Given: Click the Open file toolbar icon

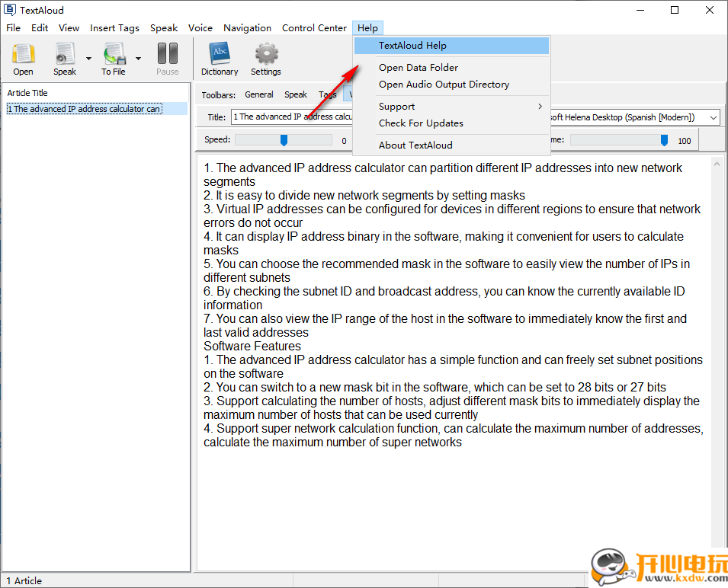Looking at the screenshot, I should tap(23, 59).
